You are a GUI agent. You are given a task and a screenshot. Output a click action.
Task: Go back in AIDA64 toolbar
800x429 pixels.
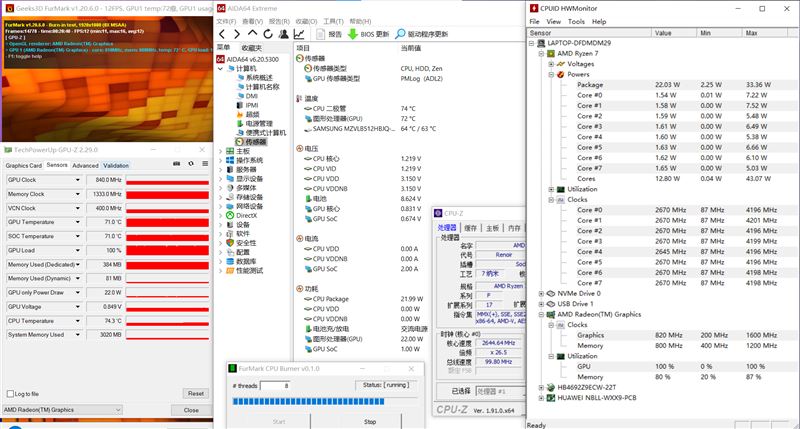[x=222, y=34]
